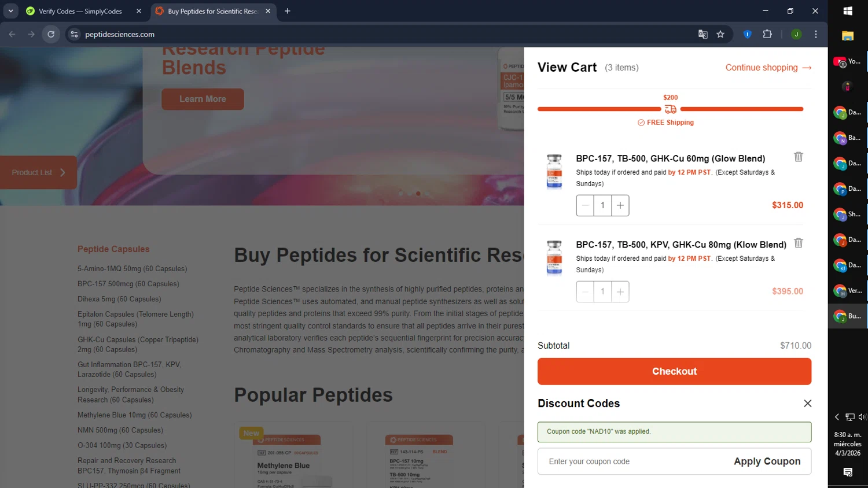
Task: Open the Google Translate page icon
Action: coord(703,34)
